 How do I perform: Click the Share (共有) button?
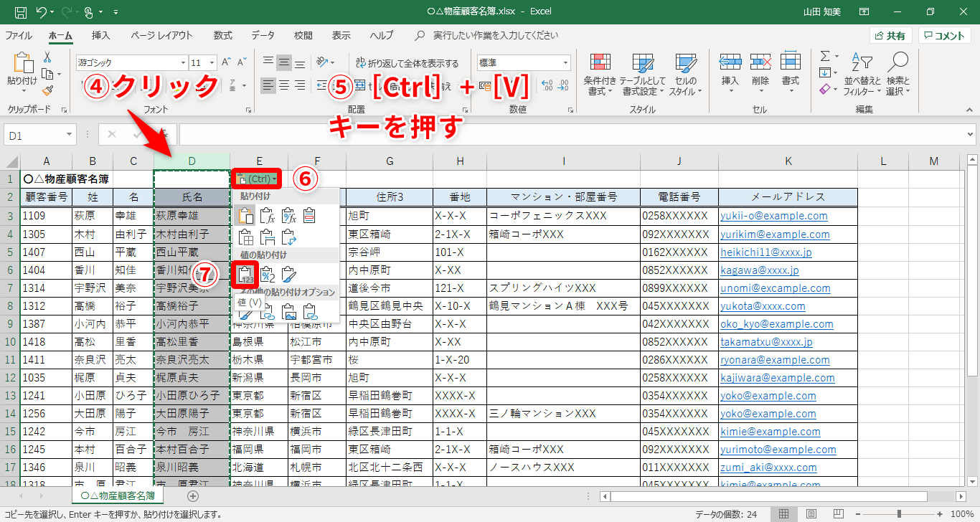point(890,36)
